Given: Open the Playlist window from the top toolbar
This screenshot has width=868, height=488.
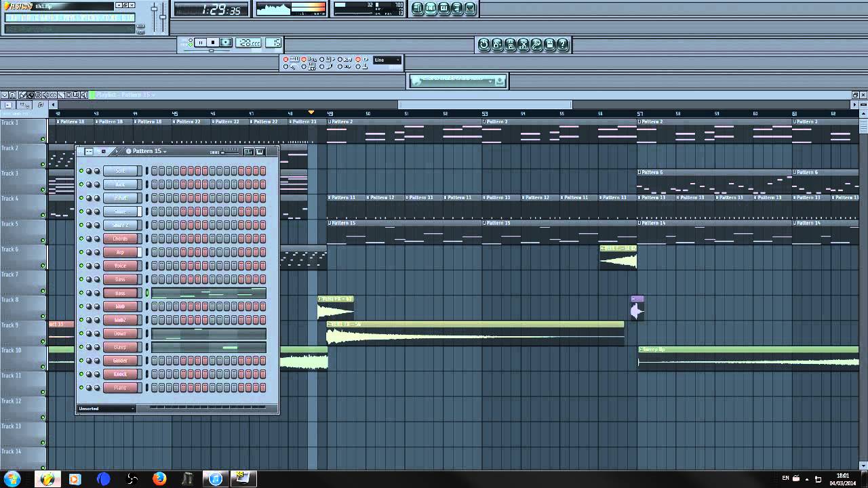Looking at the screenshot, I should [418, 8].
